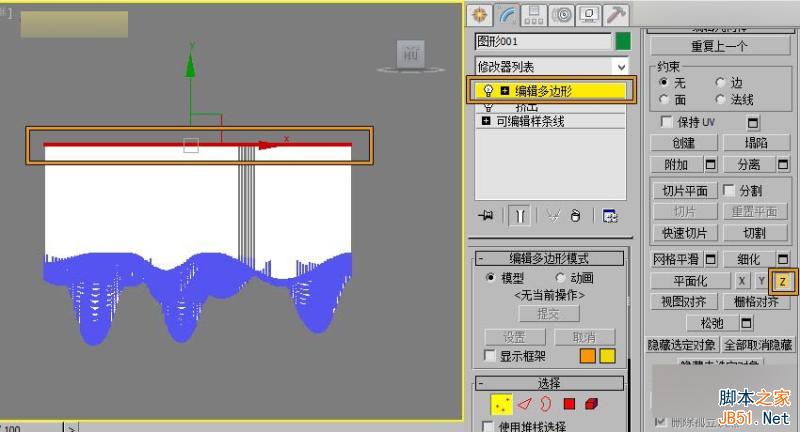Planarize along X axis button
Image resolution: width=800 pixels, height=432 pixels.
point(742,281)
